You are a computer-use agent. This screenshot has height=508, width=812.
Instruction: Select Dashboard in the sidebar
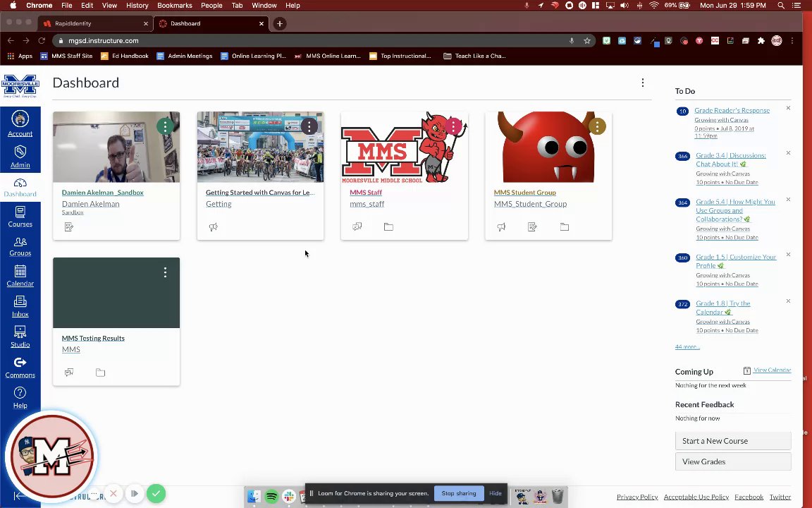coord(20,187)
